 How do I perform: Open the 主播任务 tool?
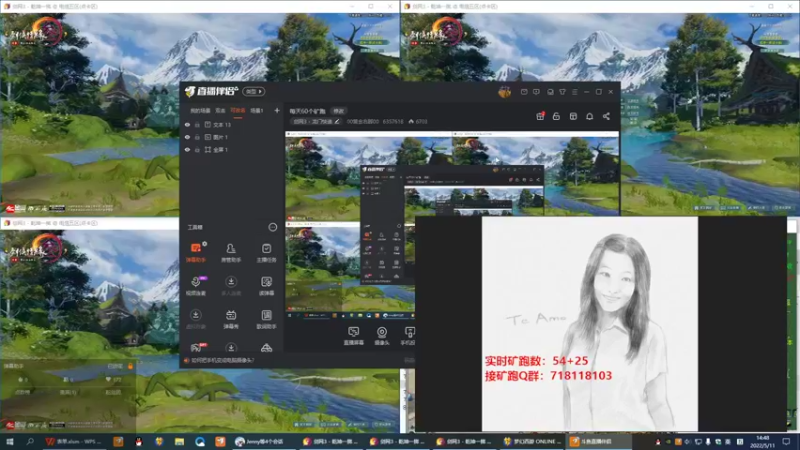tap(266, 252)
